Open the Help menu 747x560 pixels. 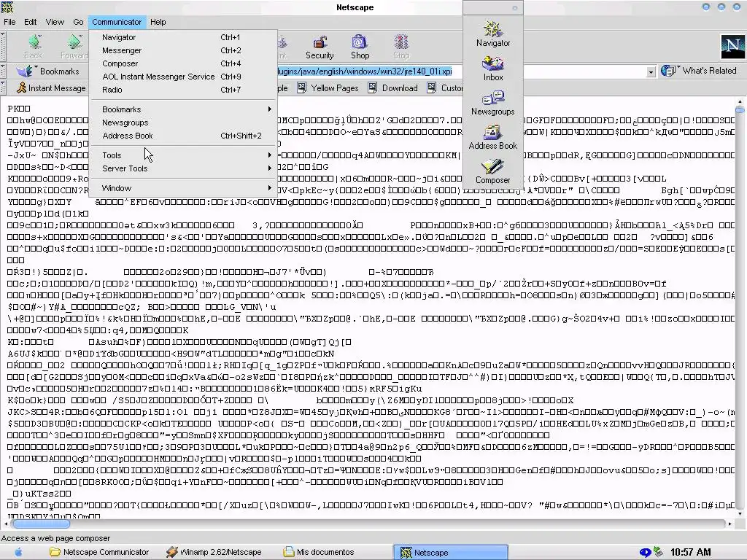tap(158, 22)
